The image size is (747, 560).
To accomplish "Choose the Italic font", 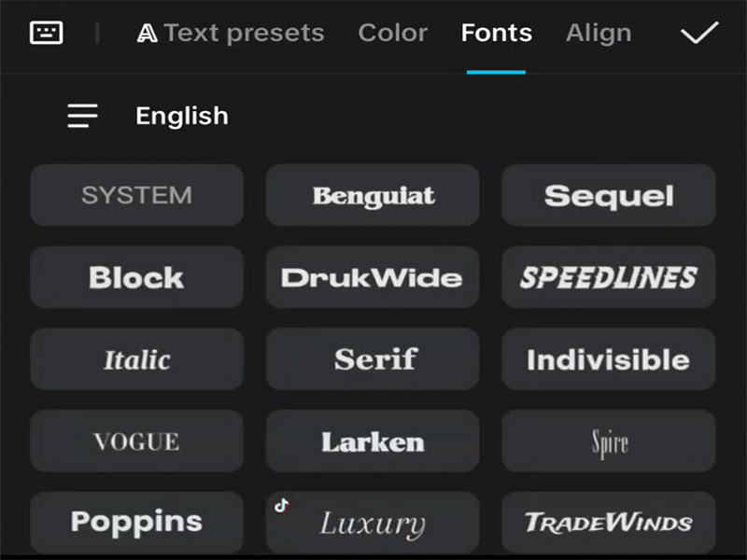I will pyautogui.click(x=136, y=359).
